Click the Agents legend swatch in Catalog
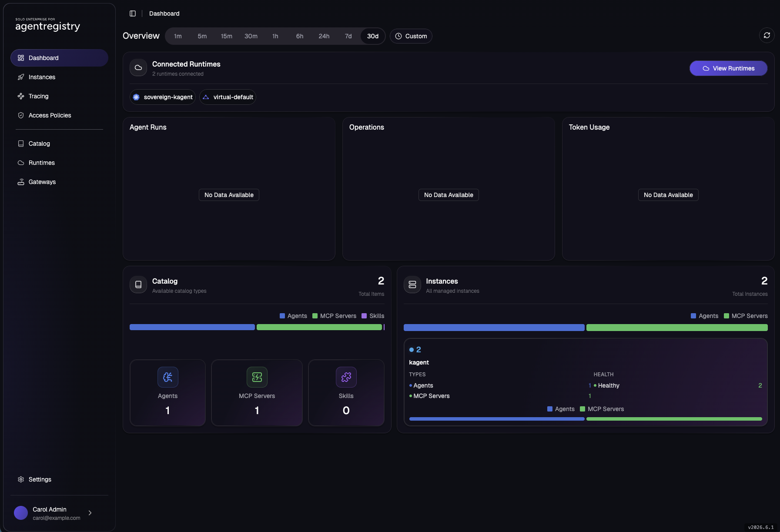The width and height of the screenshot is (780, 532). click(x=282, y=316)
